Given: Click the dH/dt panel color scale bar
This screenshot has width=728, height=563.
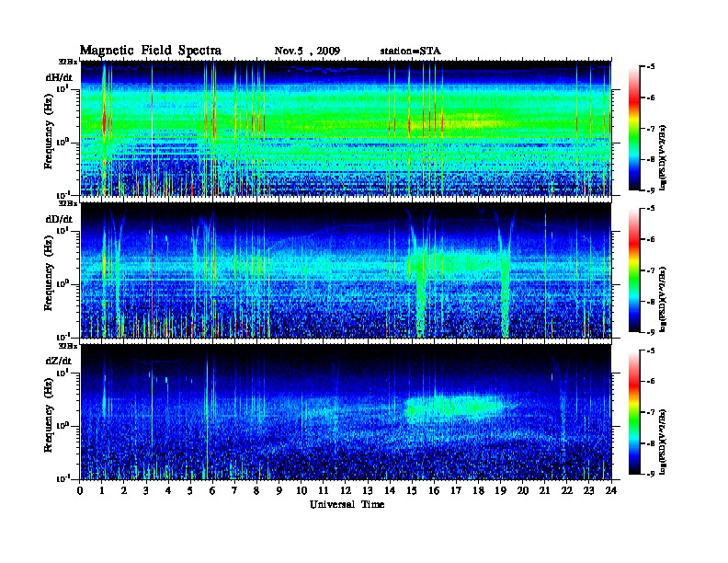Looking at the screenshot, I should pos(634,128).
